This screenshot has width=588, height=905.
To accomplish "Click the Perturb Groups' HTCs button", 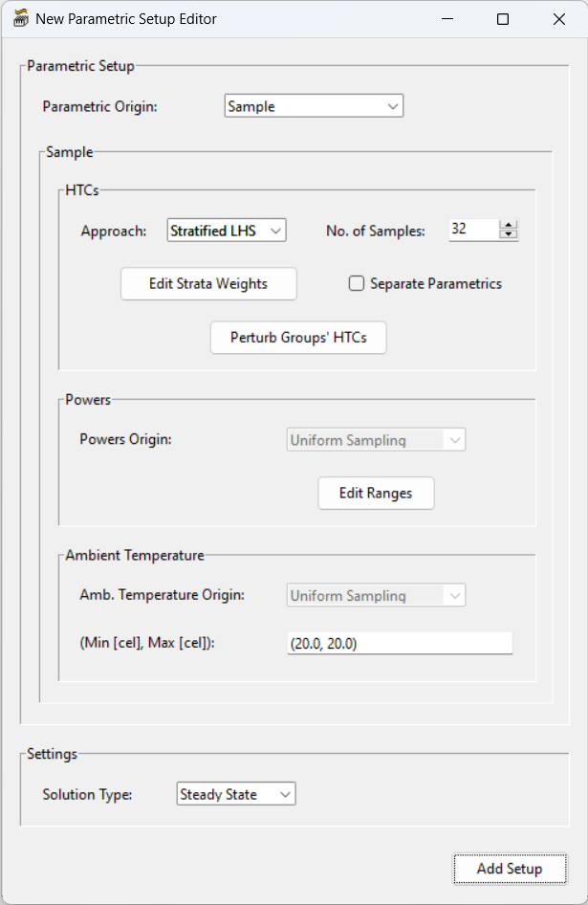I will pos(298,338).
